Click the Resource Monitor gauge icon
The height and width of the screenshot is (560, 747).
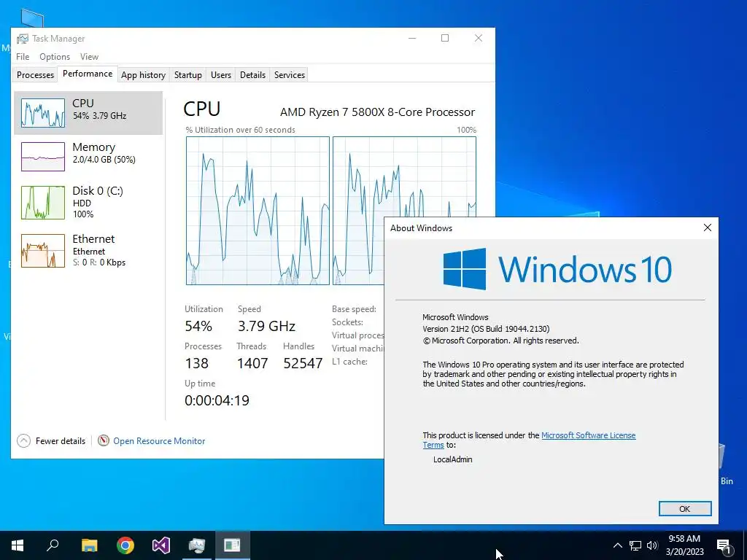pos(104,440)
